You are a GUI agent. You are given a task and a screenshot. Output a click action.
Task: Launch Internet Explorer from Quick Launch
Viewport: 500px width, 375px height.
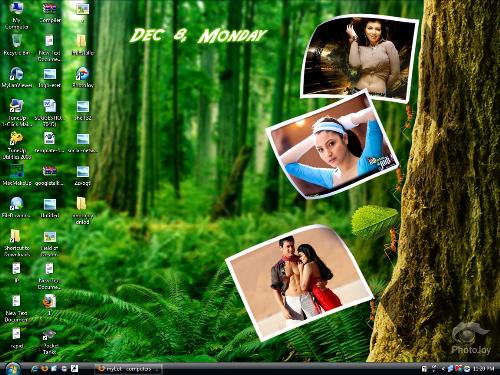[34, 369]
